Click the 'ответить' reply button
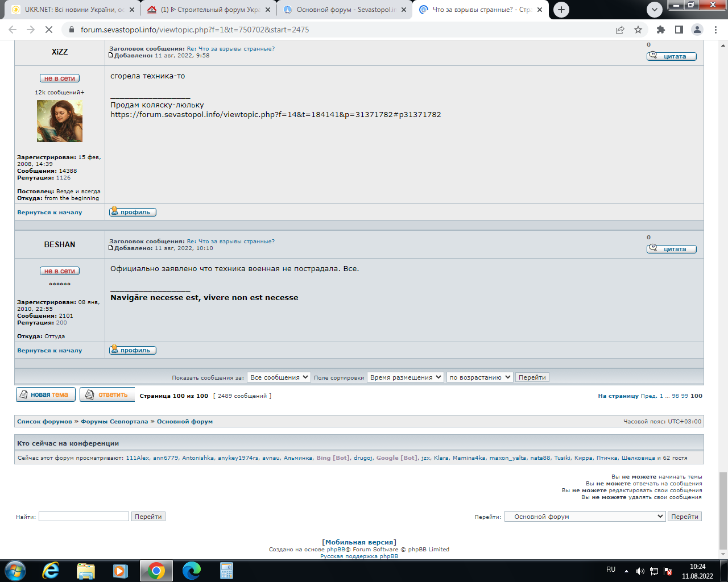This screenshot has height=582, width=728. [x=107, y=394]
